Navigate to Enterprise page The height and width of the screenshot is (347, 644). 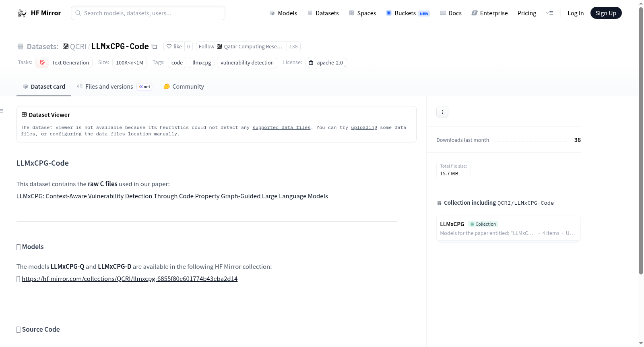coord(489,13)
